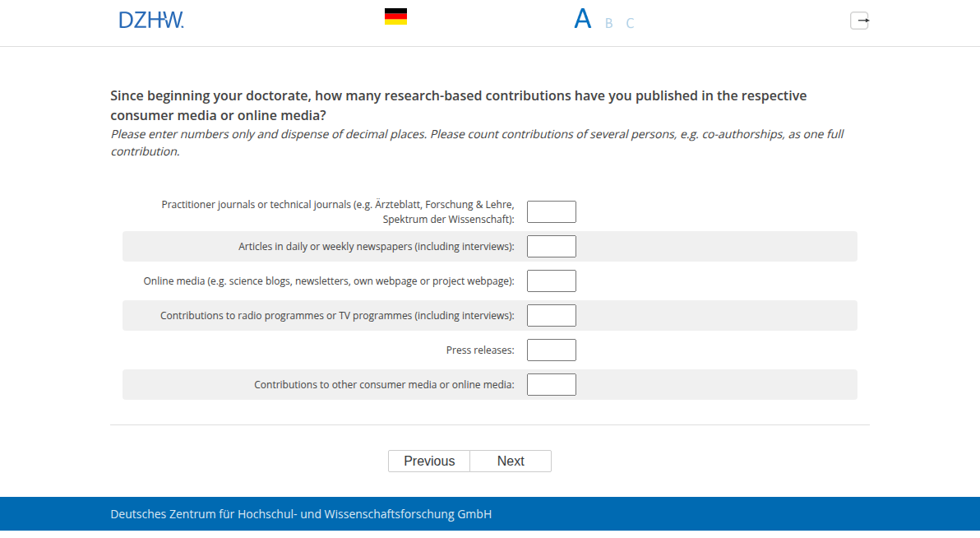Screen dimensions: 980x538
Task: Select the medium font size B
Action: point(608,23)
